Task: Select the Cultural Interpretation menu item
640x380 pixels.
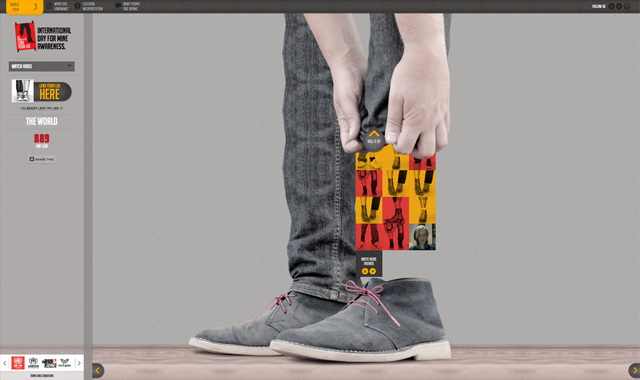Action: tap(89, 6)
